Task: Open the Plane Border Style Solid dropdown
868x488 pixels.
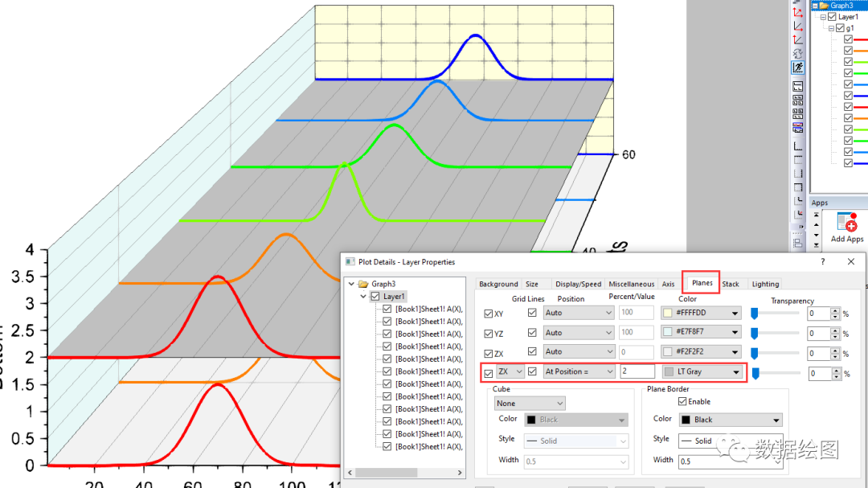Action: pos(731,441)
